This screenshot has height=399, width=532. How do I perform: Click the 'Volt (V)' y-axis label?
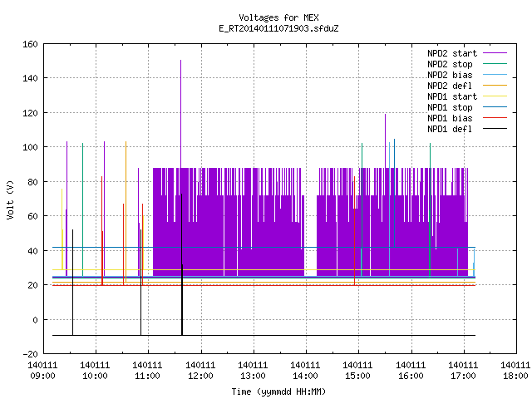pos(10,200)
